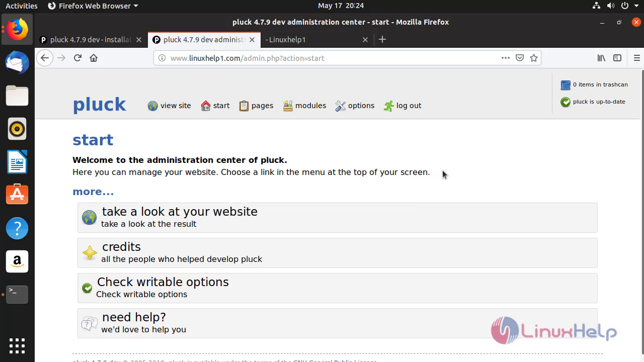This screenshot has width=644, height=362.
Task: Click the log out running-man icon
Action: click(388, 106)
